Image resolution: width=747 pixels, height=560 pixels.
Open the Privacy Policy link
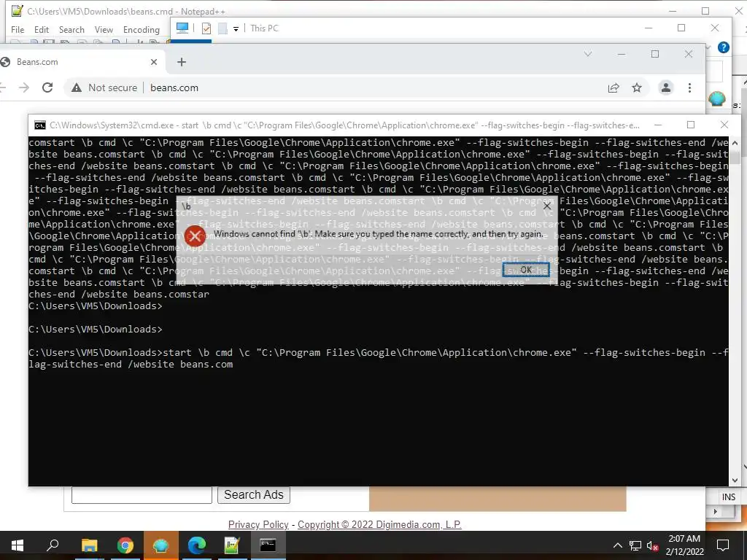point(258,524)
